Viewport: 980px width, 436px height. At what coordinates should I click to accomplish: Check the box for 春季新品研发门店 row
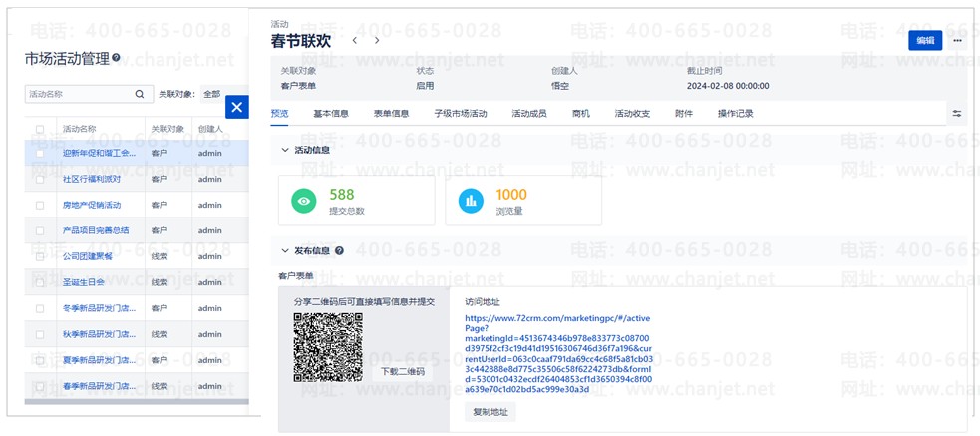click(40, 386)
